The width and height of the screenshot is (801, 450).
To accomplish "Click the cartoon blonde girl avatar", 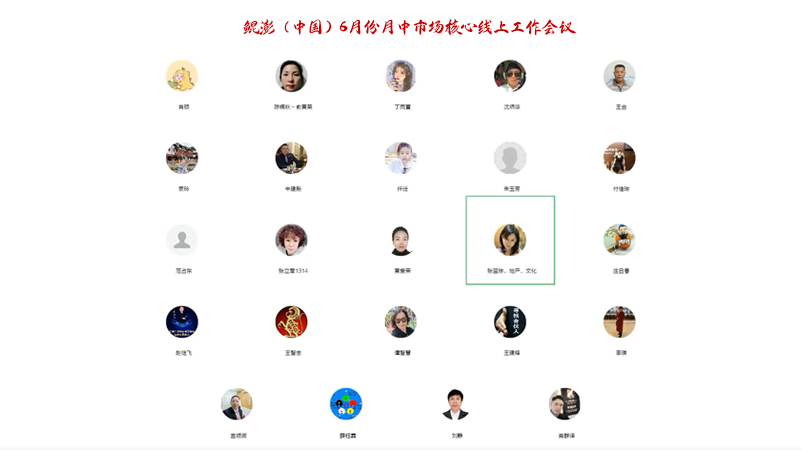I will [x=182, y=76].
